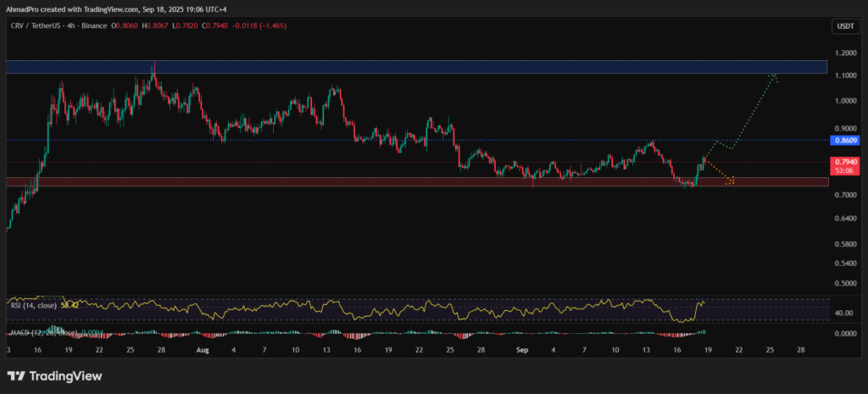Click the 0.5400 price axis label
The height and width of the screenshot is (394, 868).
click(844, 264)
